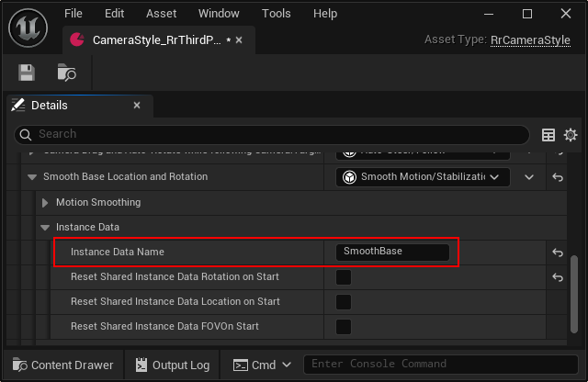This screenshot has height=382, width=588.
Task: Open the Asset menu
Action: tap(162, 14)
